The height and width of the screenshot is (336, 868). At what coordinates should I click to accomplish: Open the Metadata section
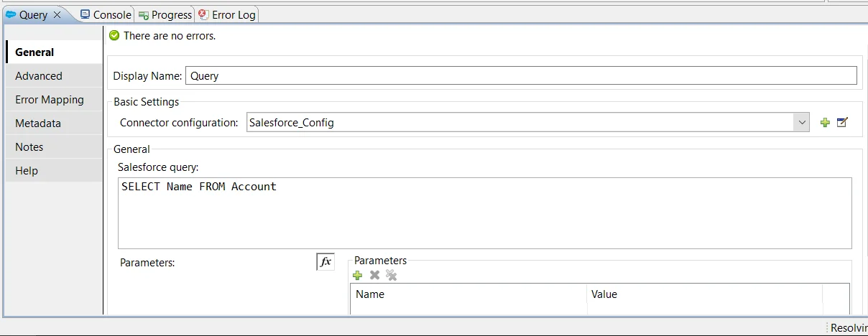pos(54,123)
